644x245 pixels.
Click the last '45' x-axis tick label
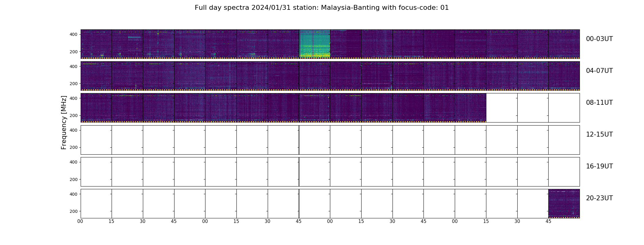click(x=548, y=221)
